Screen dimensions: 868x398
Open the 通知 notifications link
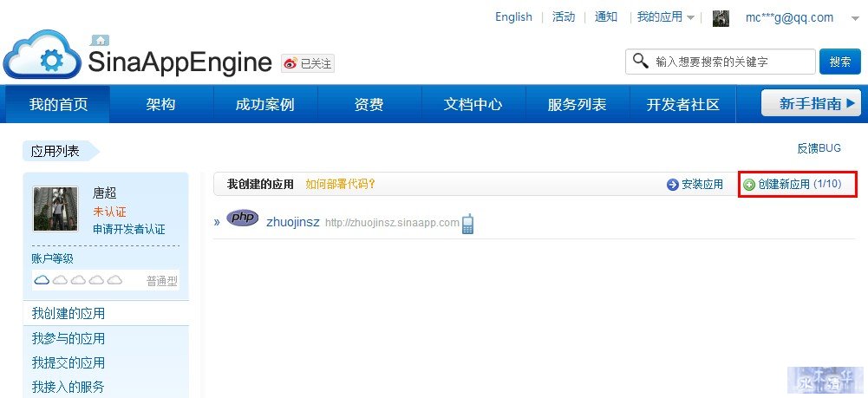click(605, 17)
